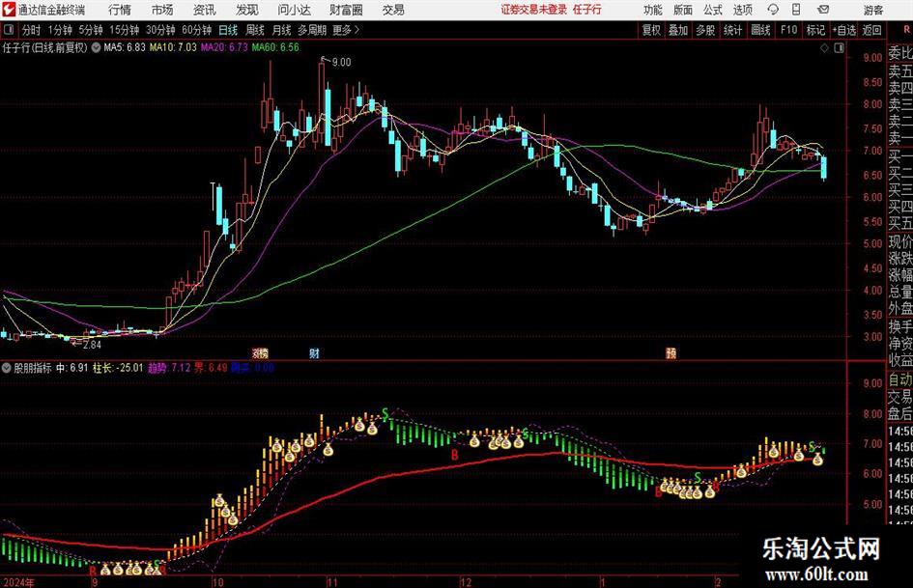Image resolution: width=913 pixels, height=588 pixels.
Task: Open the 行情 menu
Action: [120, 10]
